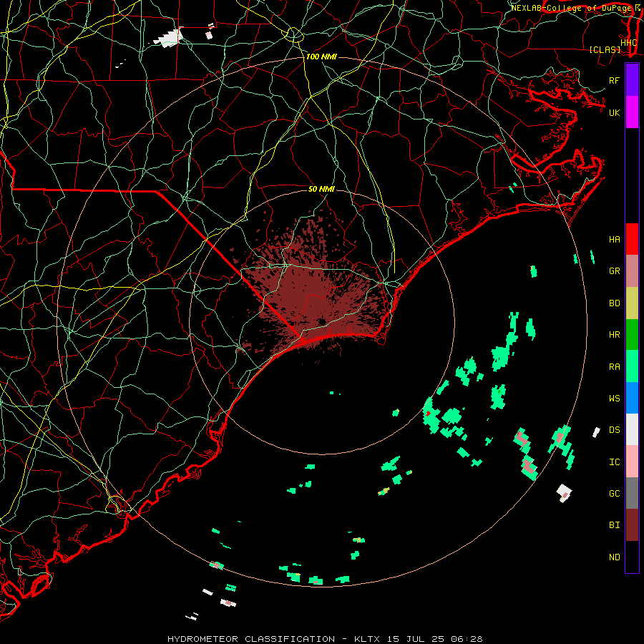
Task: Click the white DS legend color swatch
Action: pos(632,429)
